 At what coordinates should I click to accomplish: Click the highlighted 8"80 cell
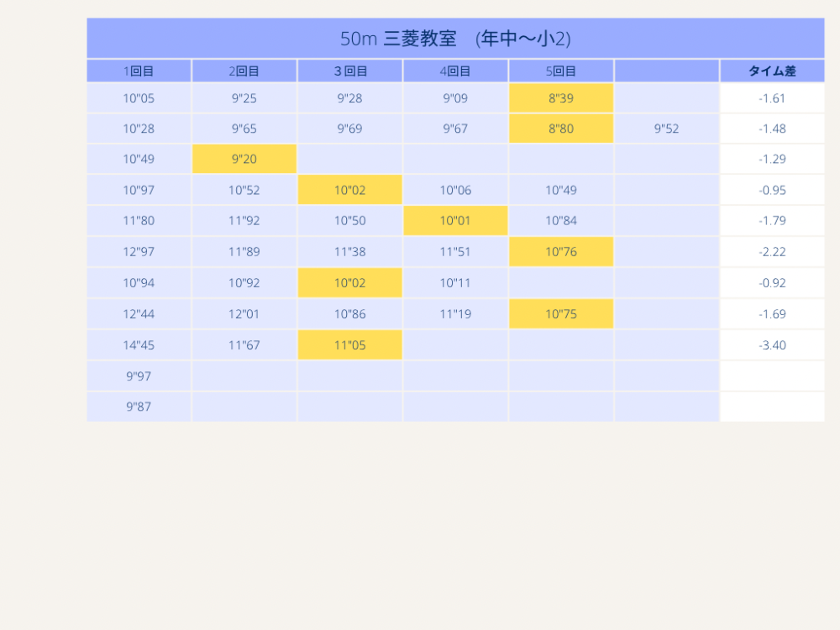tap(561, 129)
